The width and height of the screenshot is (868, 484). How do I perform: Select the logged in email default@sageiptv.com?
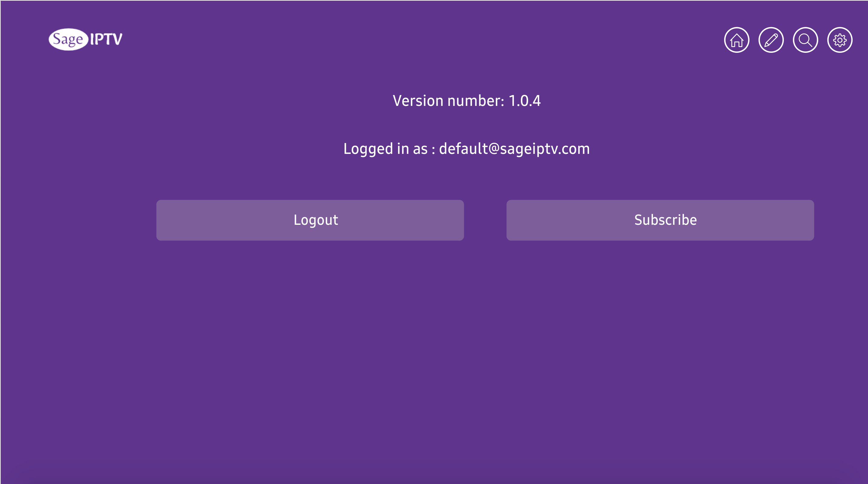pos(514,149)
